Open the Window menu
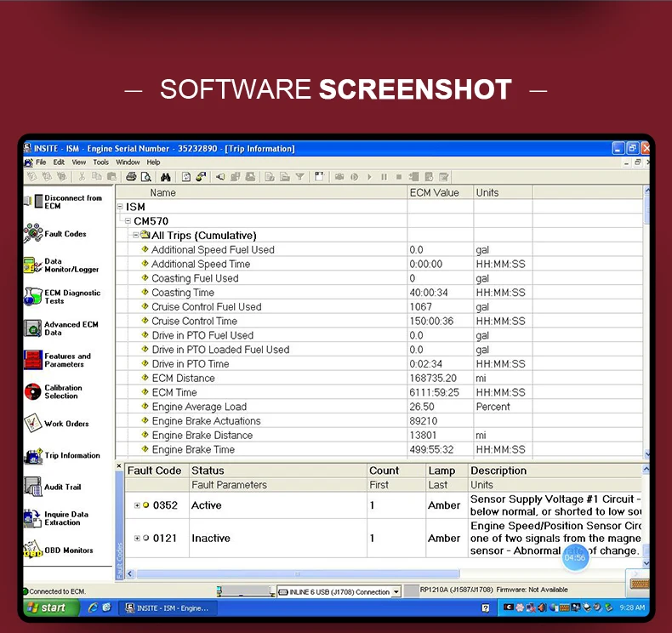Screen dimensions: 672x633 click(x=128, y=162)
